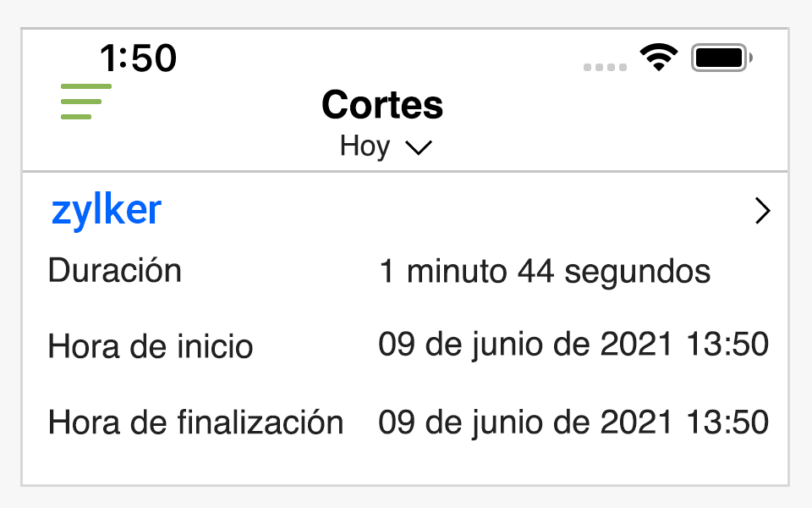The image size is (812, 508).
Task: Click the 1 minuto 44 segundos value
Action: click(x=545, y=272)
